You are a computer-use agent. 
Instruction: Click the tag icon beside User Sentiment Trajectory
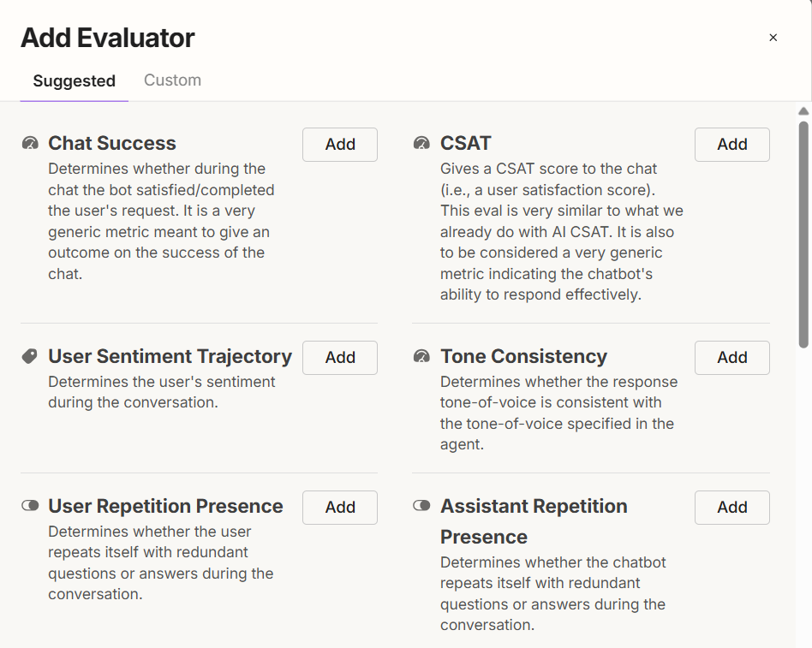point(30,356)
